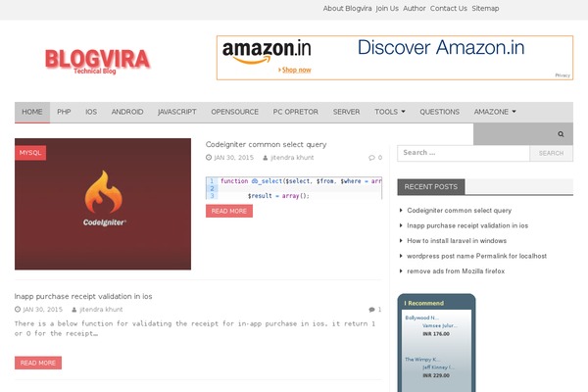This screenshot has height=392, width=588.
Task: Open the ANDROID category menu
Action: [127, 112]
